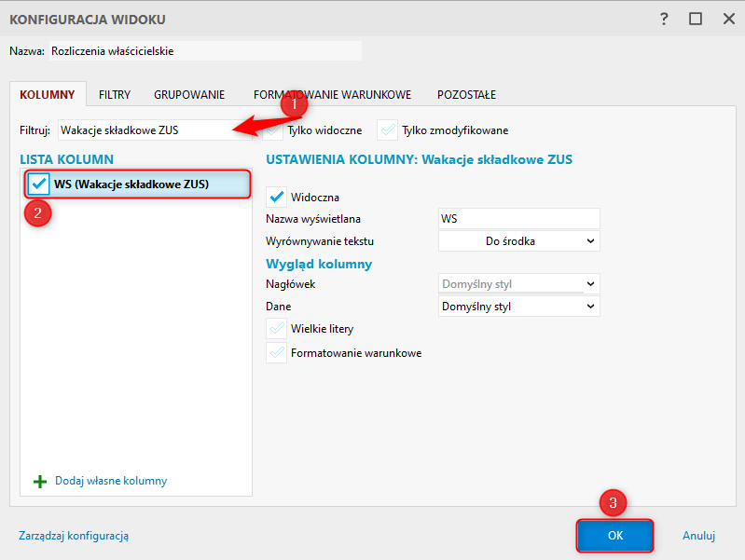Toggle the 'Widoczna' checkbox
Screen dimensions: 745x560
(277, 198)
